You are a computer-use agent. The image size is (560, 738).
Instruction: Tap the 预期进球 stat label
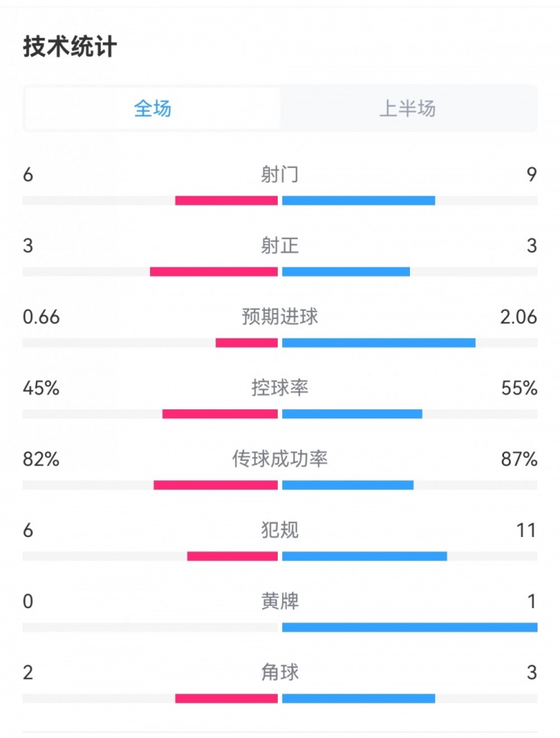(280, 317)
